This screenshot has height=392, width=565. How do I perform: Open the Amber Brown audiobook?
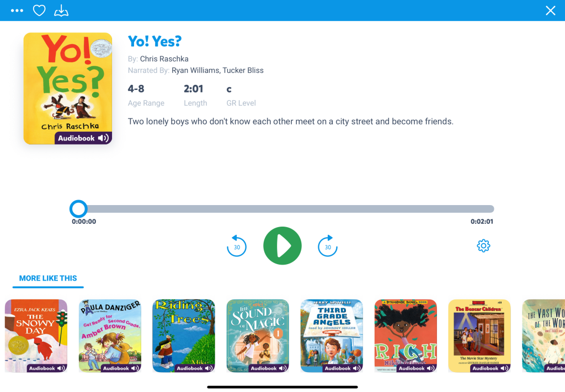point(110,336)
